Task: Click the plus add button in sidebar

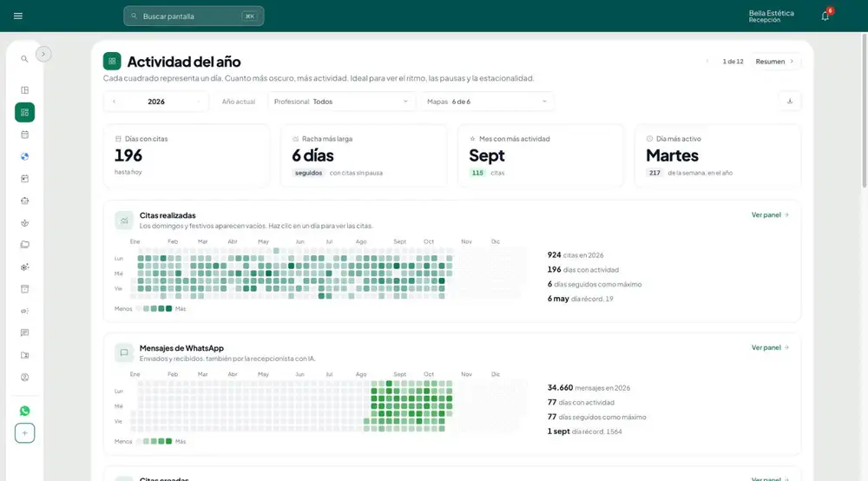Action: [x=24, y=433]
